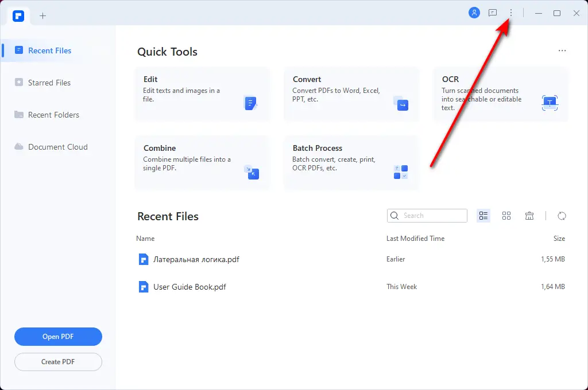This screenshot has width=588, height=390.
Task: Click the Search recent files field
Action: click(427, 216)
